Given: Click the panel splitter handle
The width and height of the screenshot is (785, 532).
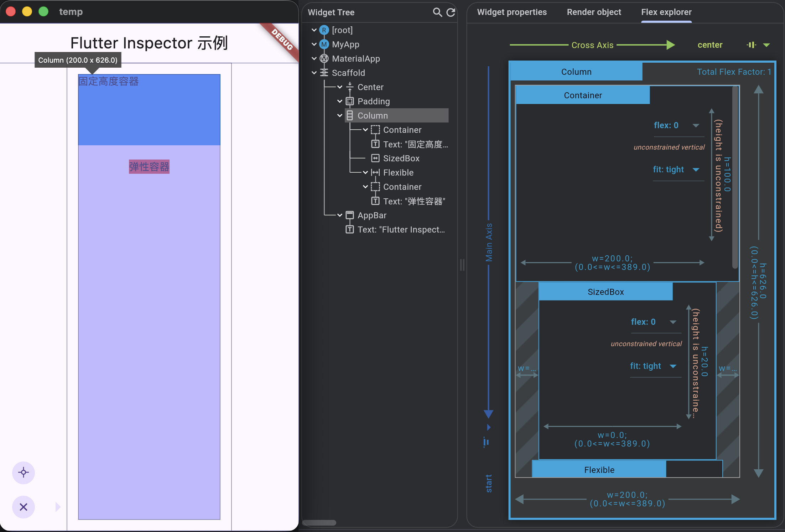Looking at the screenshot, I should (462, 265).
